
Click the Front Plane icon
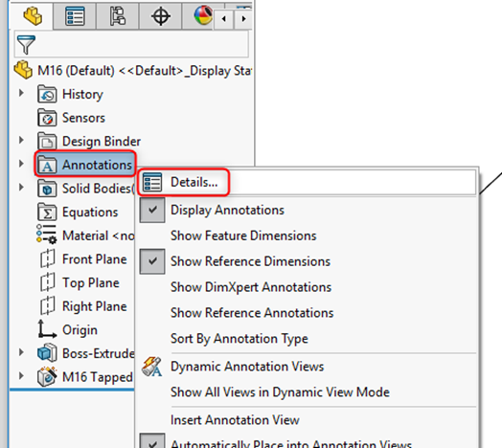(47, 258)
